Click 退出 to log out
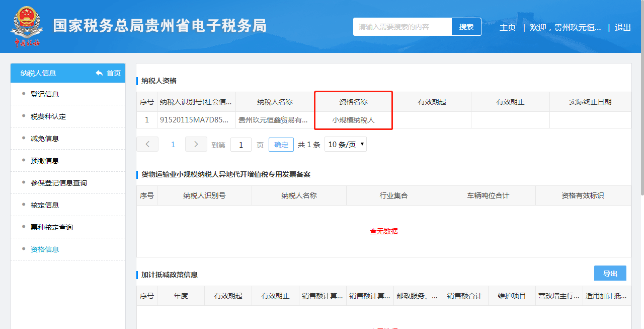This screenshot has width=644, height=329. (x=623, y=27)
